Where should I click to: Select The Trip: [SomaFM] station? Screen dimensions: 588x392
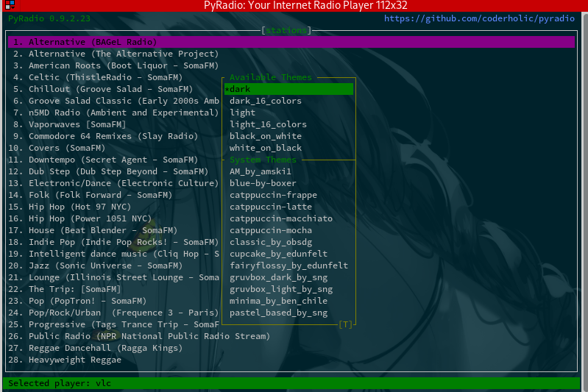click(x=65, y=289)
